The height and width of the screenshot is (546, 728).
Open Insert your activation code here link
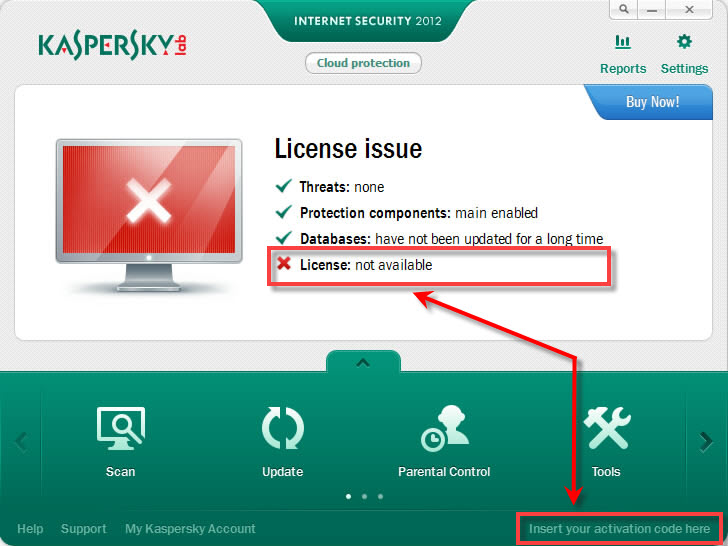tap(619, 529)
